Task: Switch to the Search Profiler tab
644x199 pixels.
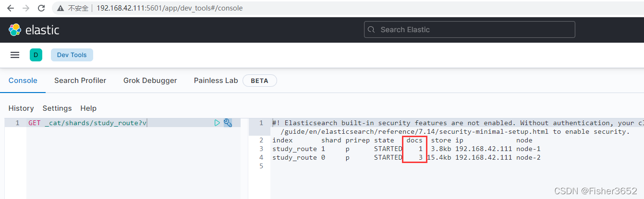Action: pyautogui.click(x=80, y=81)
